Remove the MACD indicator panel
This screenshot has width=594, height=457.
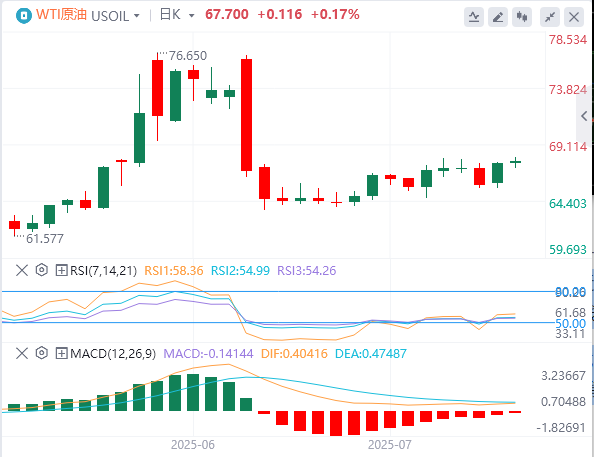22,354
